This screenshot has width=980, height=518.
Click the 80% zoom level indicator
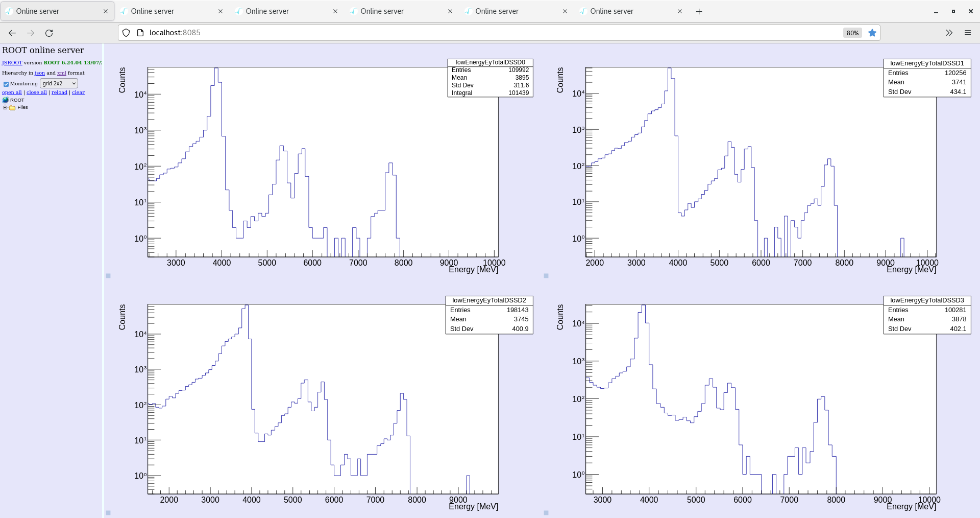pyautogui.click(x=852, y=33)
